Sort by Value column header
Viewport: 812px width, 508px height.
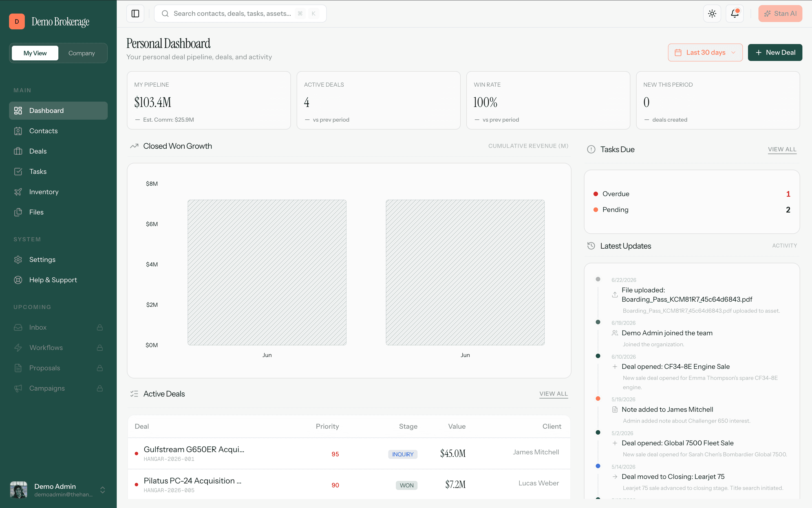click(x=457, y=426)
